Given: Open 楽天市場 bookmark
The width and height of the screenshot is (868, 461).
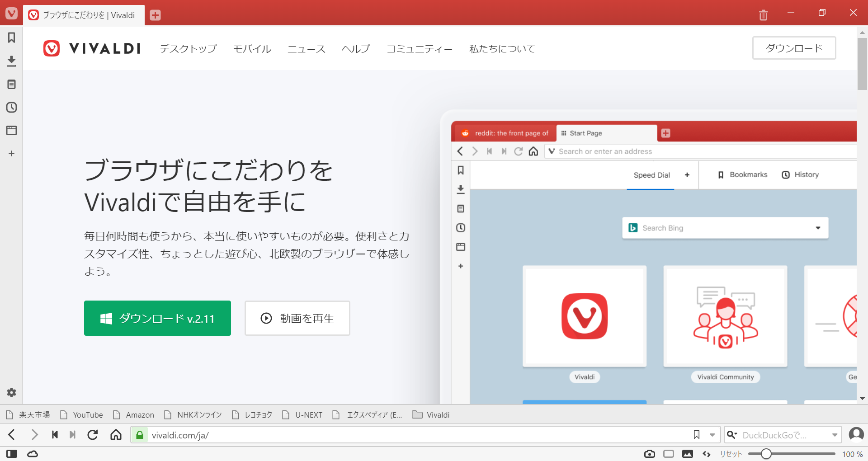Looking at the screenshot, I should tap(28, 415).
